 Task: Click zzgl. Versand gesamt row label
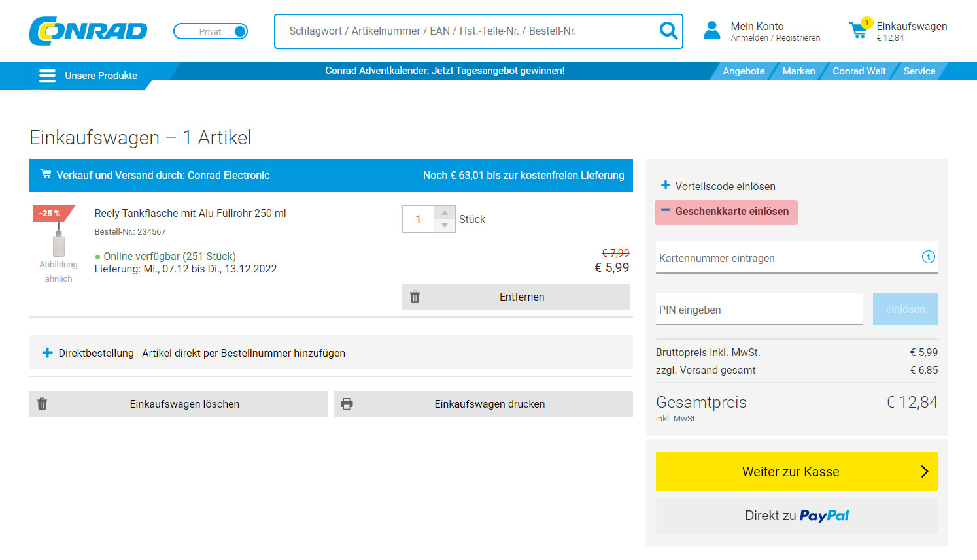(706, 371)
